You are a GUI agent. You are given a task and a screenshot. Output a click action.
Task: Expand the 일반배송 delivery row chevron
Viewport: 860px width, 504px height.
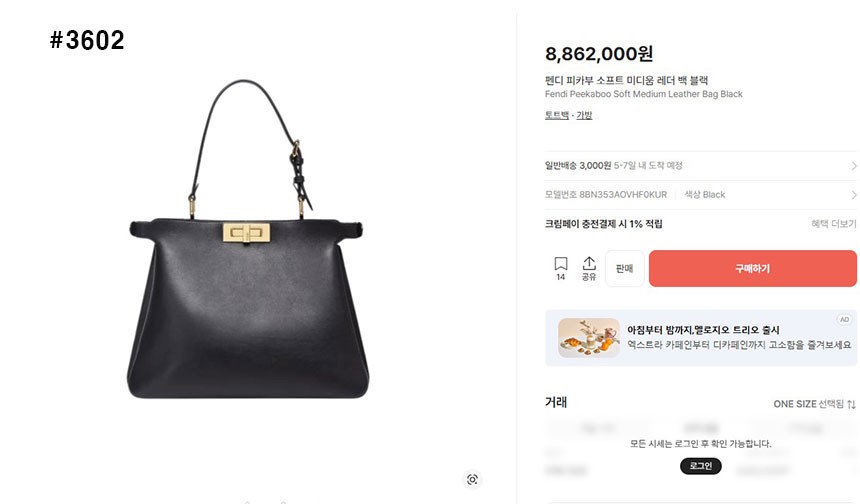854,166
